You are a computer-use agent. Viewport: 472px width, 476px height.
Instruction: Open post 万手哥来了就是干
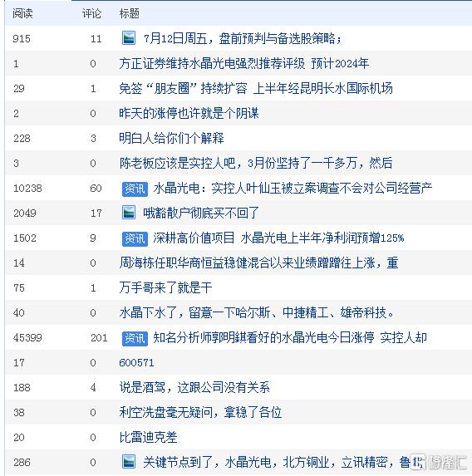(165, 287)
